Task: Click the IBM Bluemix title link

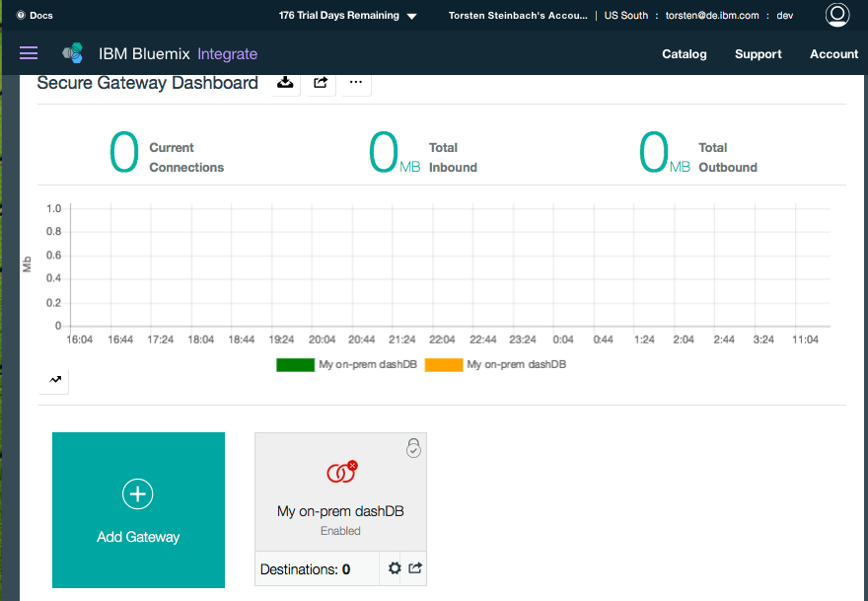Action: 144,53
